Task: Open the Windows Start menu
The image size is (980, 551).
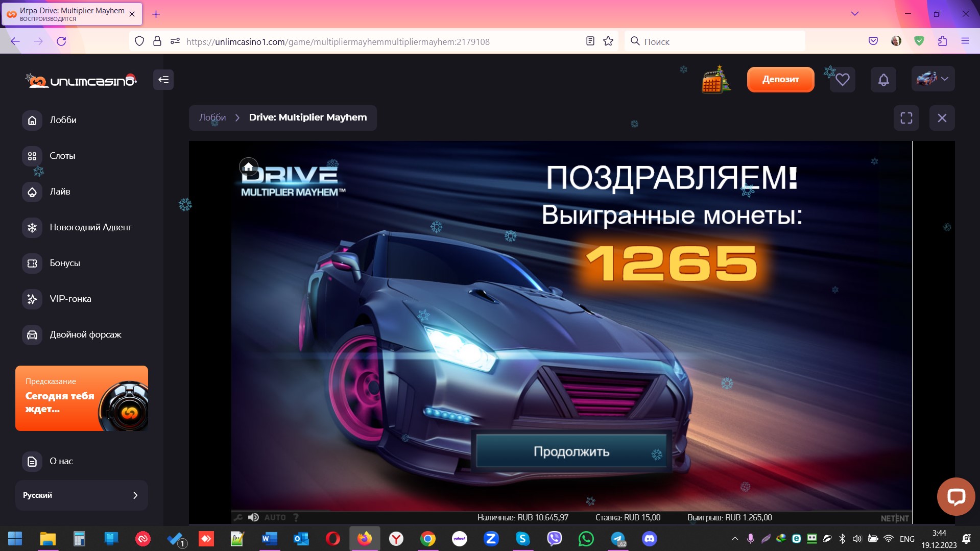Action: click(x=15, y=539)
